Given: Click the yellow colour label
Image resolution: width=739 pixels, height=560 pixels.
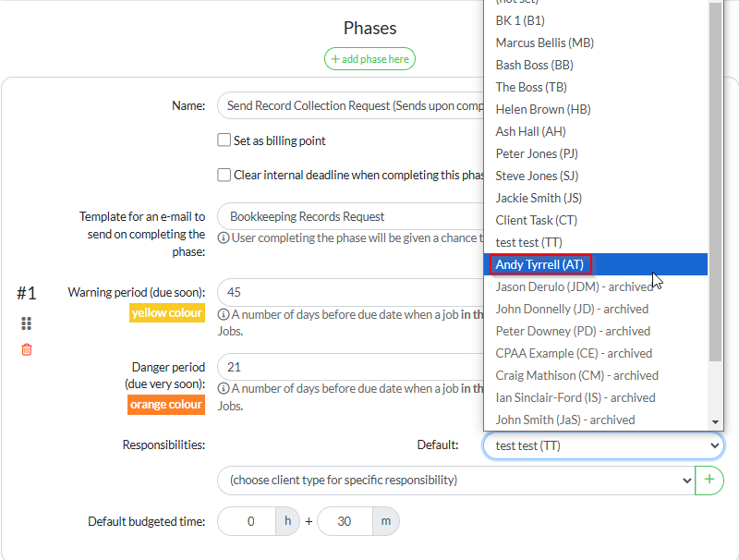Looking at the screenshot, I should pyautogui.click(x=167, y=313).
